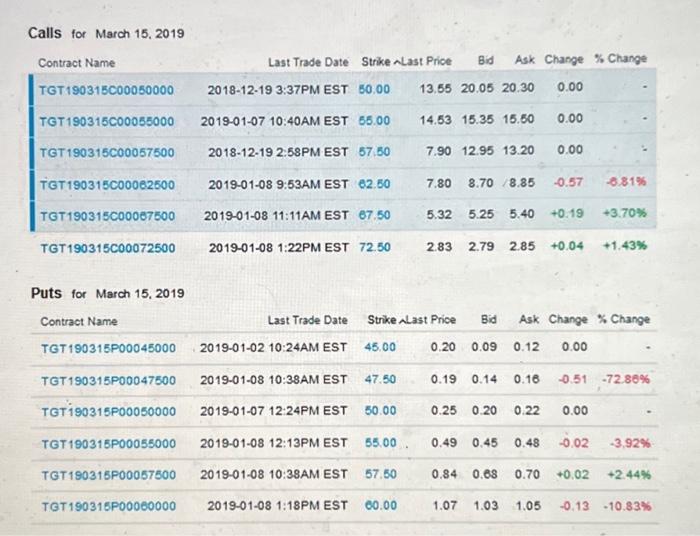
Task: Select the +2.44% put change value
Action: pos(629,474)
